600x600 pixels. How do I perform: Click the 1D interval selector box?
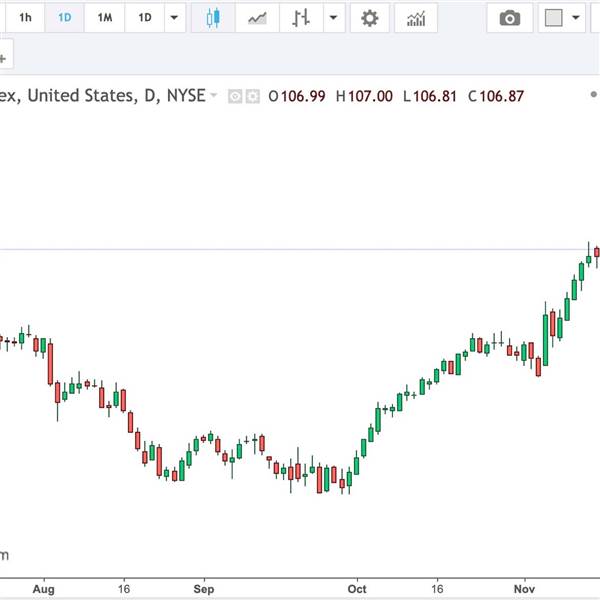145,18
